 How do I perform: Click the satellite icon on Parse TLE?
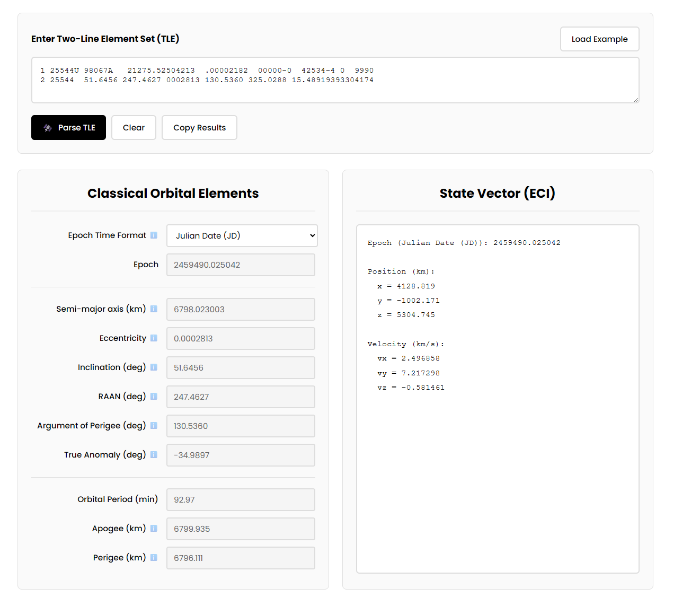click(48, 128)
